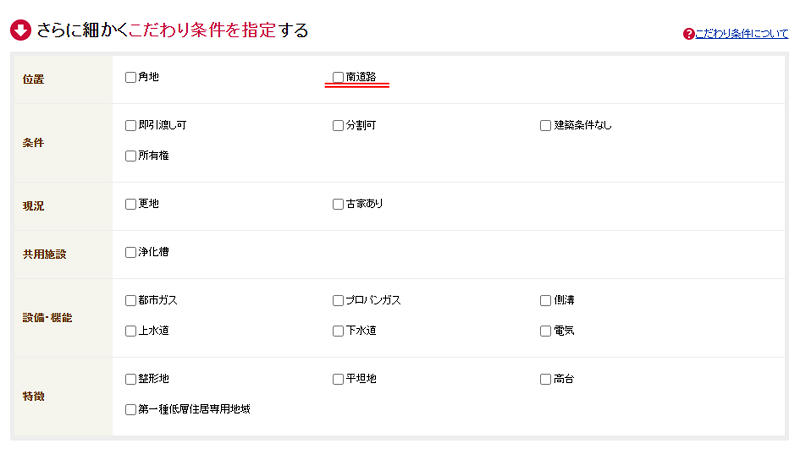Tick the 古家あり checkbox
Image resolution: width=800 pixels, height=449 pixels.
tap(338, 204)
